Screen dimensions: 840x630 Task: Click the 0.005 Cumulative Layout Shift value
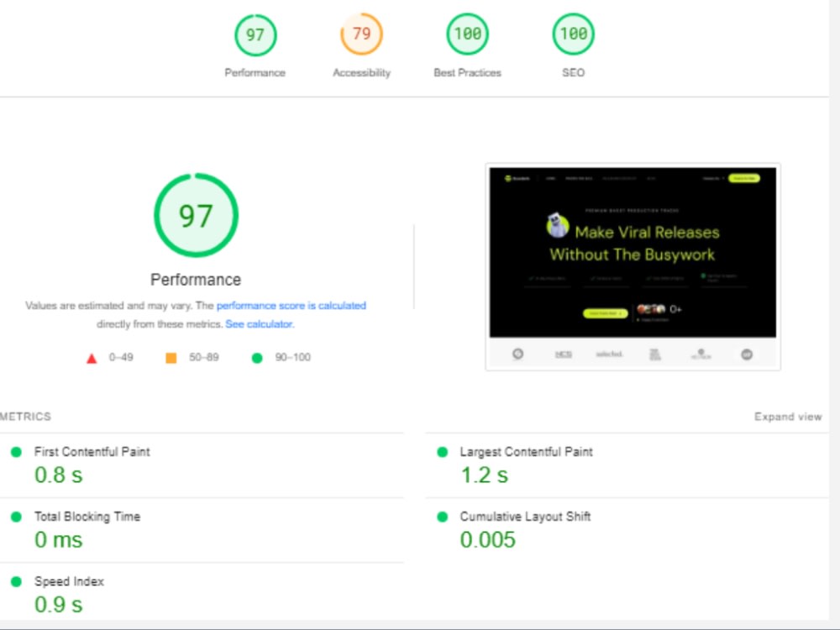tap(487, 540)
